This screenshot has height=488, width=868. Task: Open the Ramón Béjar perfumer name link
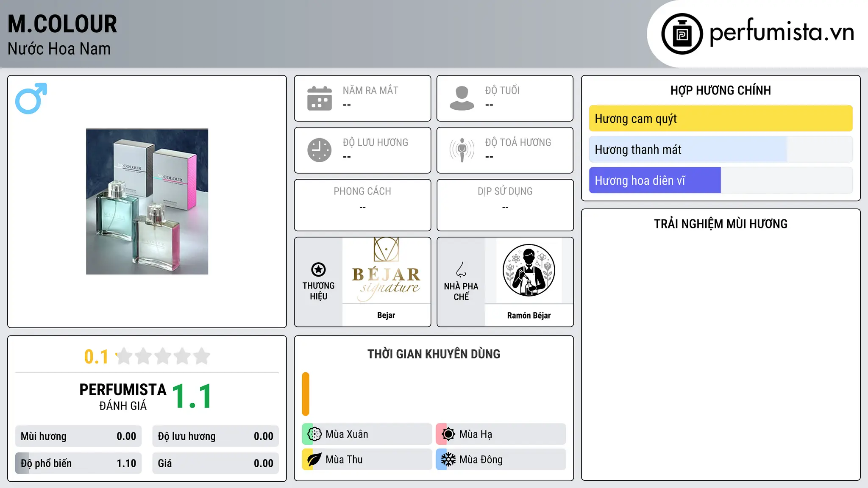[x=529, y=315]
